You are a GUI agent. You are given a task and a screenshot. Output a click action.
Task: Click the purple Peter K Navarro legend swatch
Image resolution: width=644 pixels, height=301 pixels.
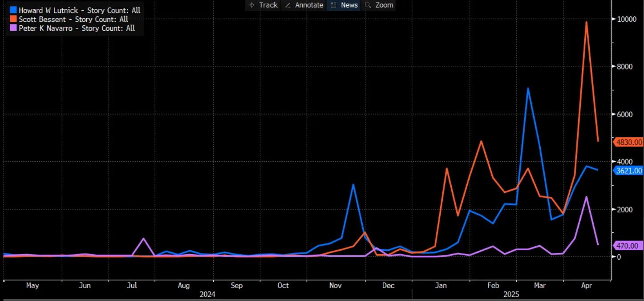coord(13,28)
